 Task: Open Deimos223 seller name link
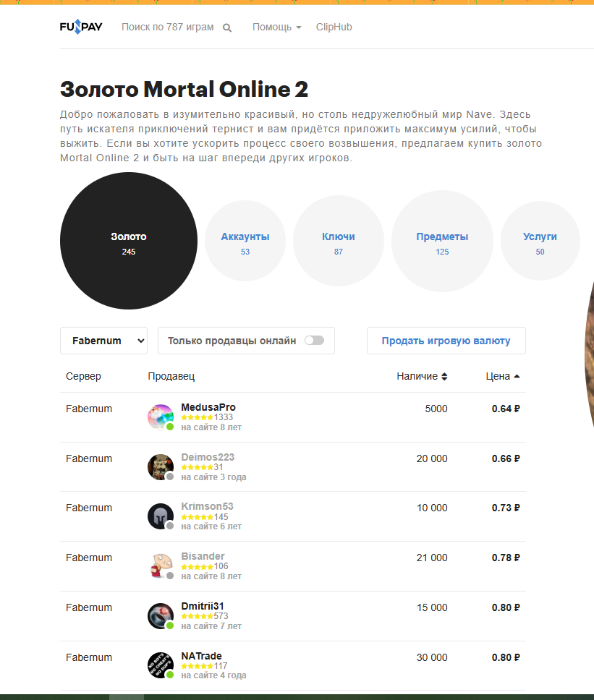pyautogui.click(x=208, y=457)
